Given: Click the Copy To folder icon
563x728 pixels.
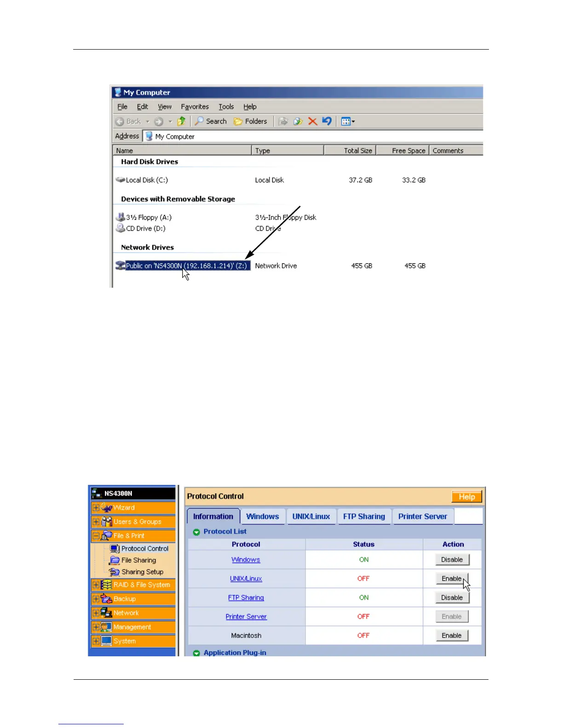Looking at the screenshot, I should pyautogui.click(x=298, y=121).
